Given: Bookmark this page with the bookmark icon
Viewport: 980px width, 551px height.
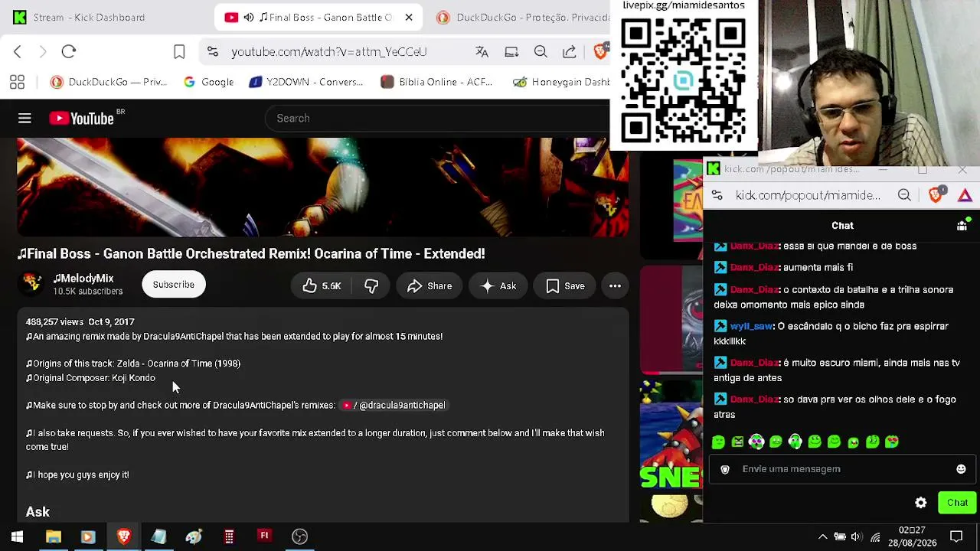Looking at the screenshot, I should click(x=179, y=51).
